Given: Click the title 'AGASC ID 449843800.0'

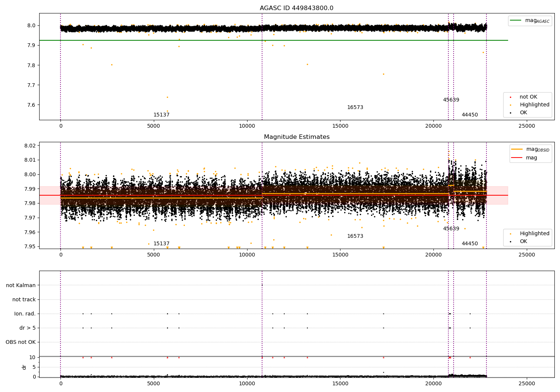Looking at the screenshot, I should [x=296, y=8].
